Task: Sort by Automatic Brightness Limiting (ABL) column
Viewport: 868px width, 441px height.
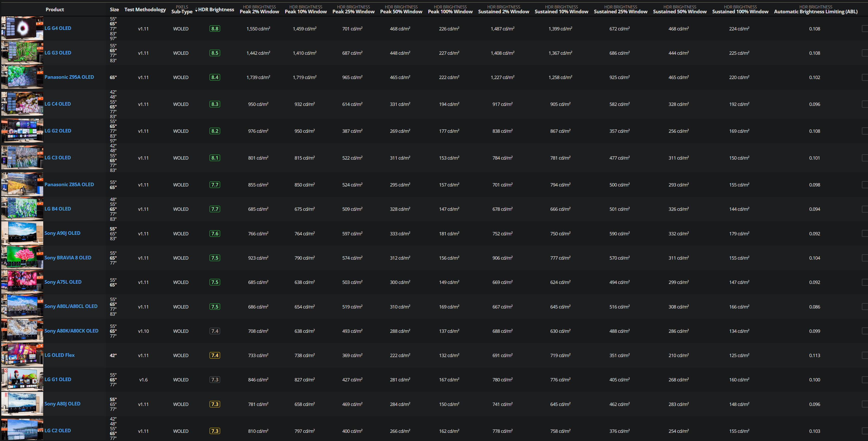Action: pyautogui.click(x=816, y=9)
